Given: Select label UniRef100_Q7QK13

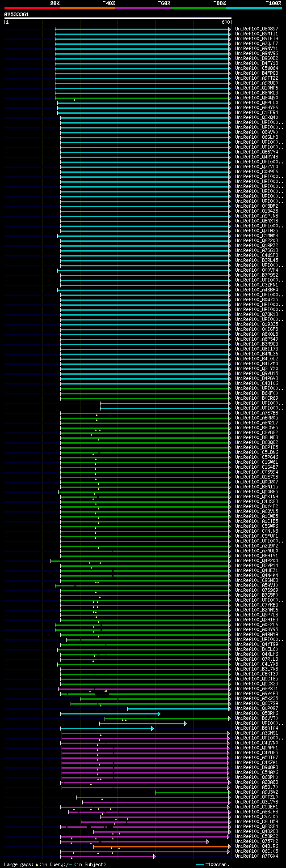Looking at the screenshot, I should point(257,315).
